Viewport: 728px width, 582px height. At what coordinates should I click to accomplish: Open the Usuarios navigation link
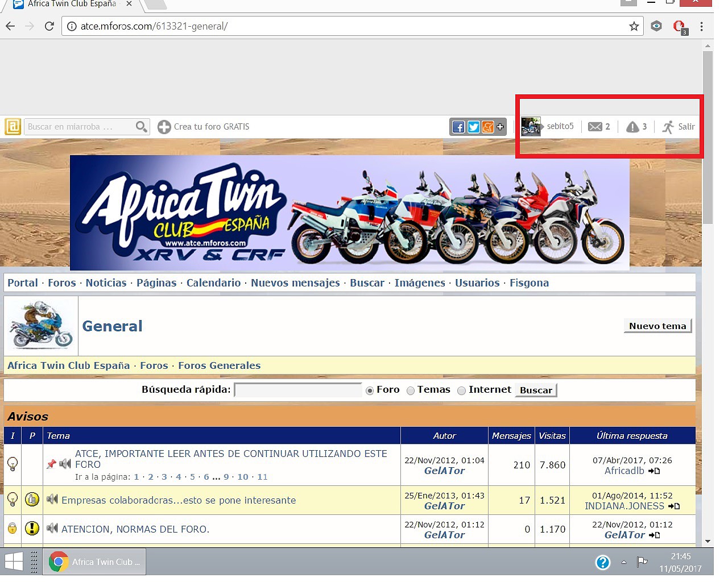tap(477, 283)
